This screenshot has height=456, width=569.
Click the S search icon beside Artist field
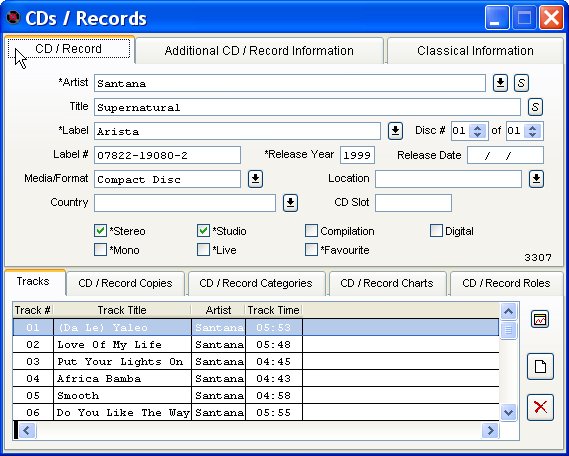pyautogui.click(x=521, y=83)
